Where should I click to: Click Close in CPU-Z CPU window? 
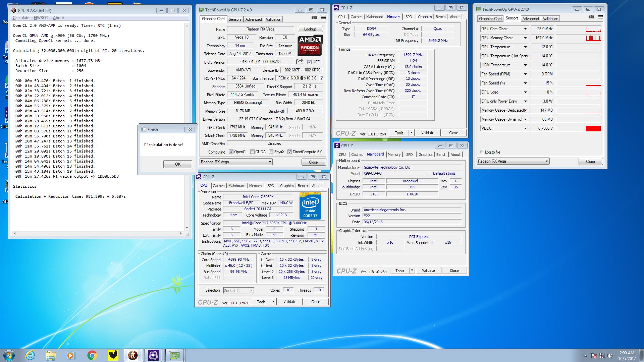(x=315, y=302)
